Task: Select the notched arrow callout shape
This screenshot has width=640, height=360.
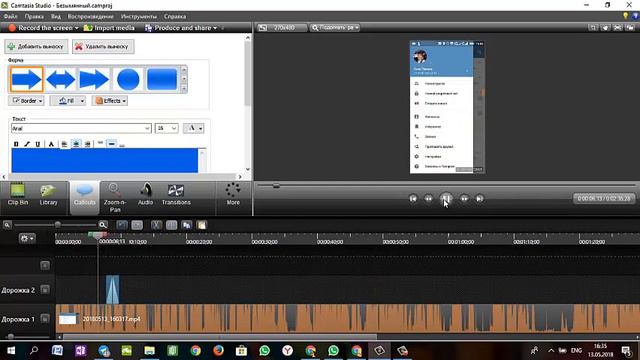Action: coord(94,79)
